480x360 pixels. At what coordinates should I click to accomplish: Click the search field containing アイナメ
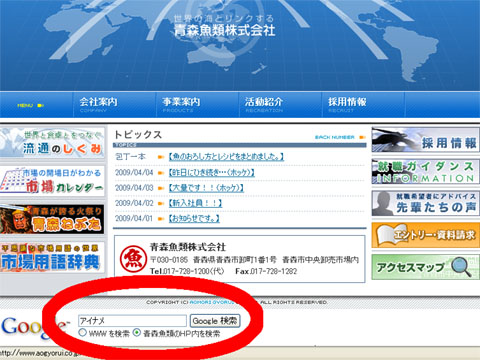point(132,321)
